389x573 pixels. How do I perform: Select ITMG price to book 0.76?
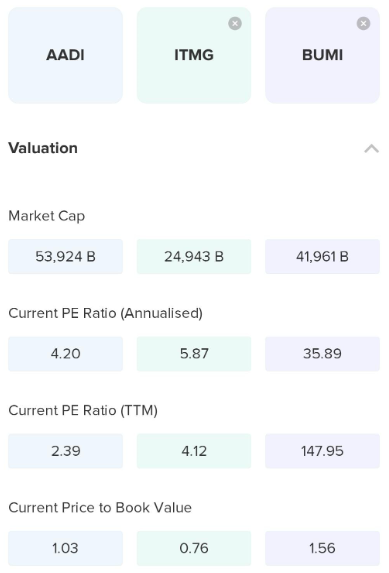point(194,548)
